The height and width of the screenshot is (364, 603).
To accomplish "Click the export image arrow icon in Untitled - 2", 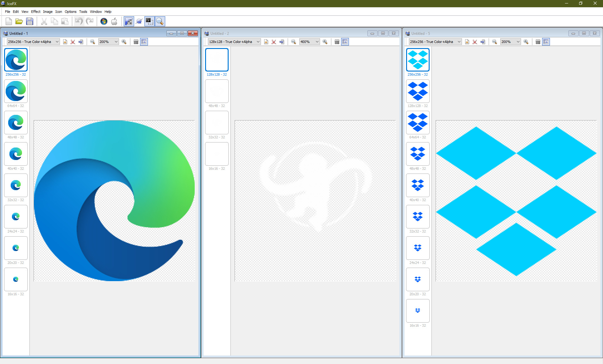I will [282, 42].
